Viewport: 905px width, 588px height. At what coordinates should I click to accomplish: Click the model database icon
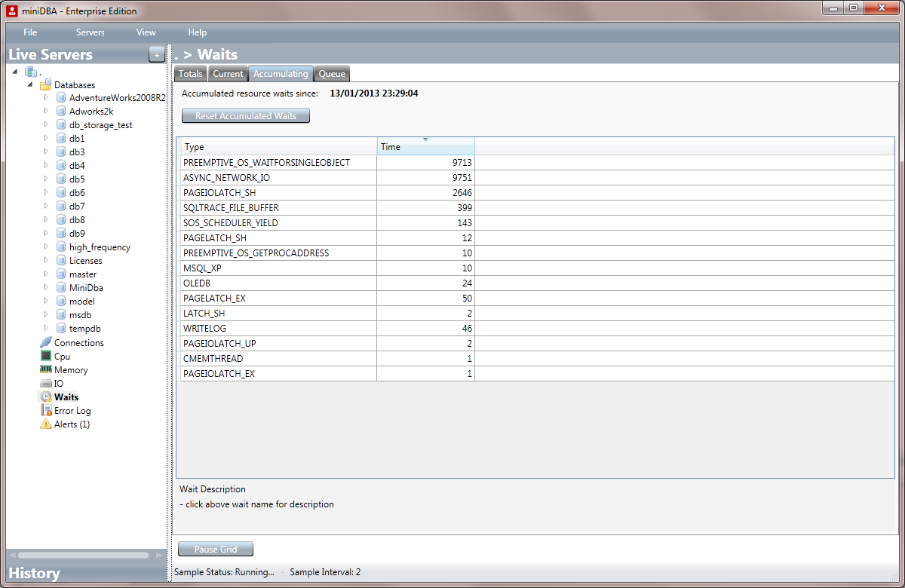(61, 302)
